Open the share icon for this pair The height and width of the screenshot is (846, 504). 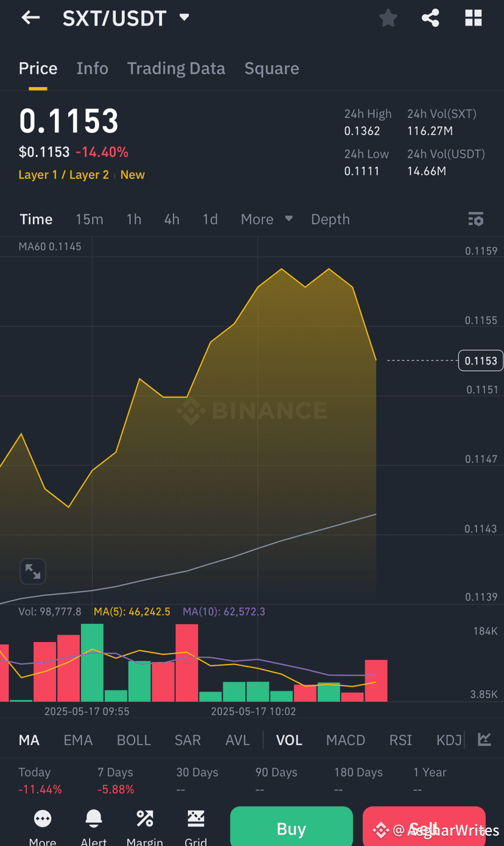(x=430, y=18)
